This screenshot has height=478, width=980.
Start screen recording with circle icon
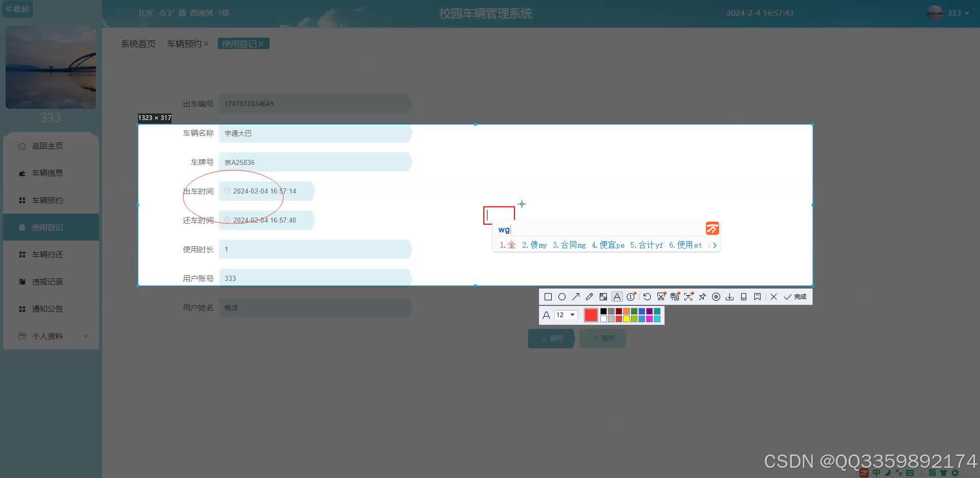coord(716,297)
